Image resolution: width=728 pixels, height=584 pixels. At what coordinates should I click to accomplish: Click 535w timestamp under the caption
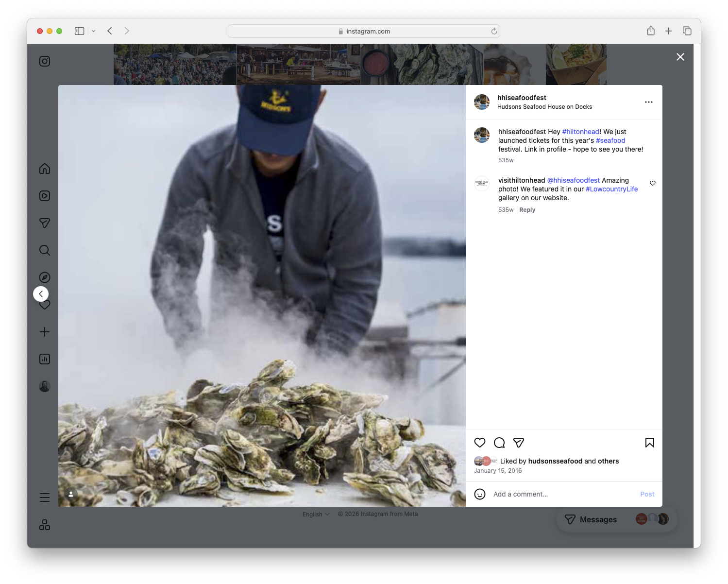click(x=506, y=160)
